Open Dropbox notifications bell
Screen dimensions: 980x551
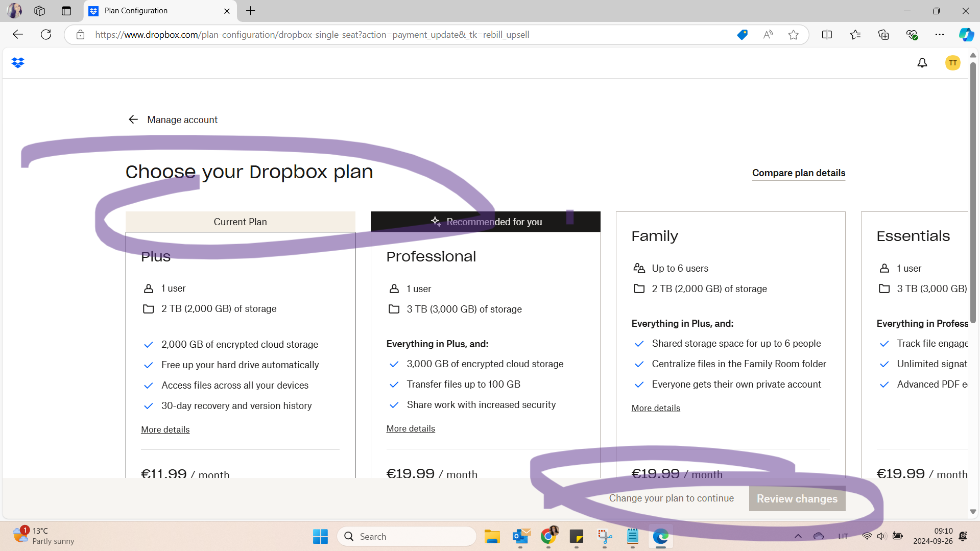[922, 62]
